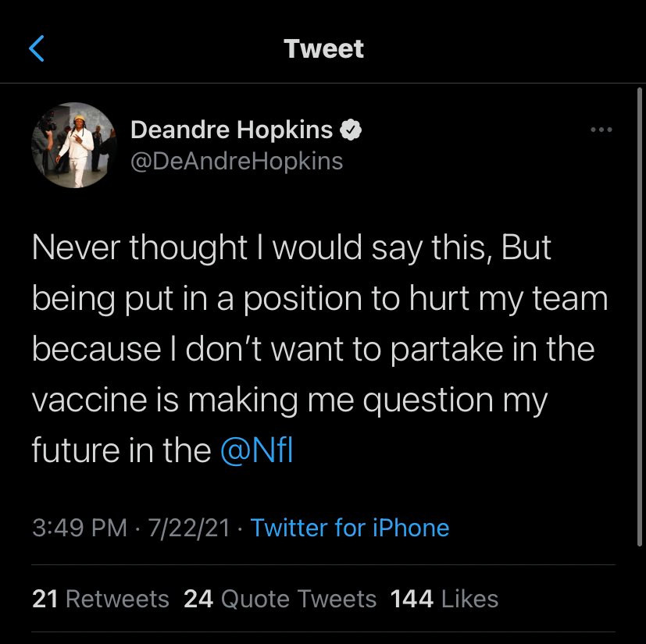Viewport: 646px width, 644px height.
Task: Click the word 'partake' in the tweet
Action: pos(447,350)
